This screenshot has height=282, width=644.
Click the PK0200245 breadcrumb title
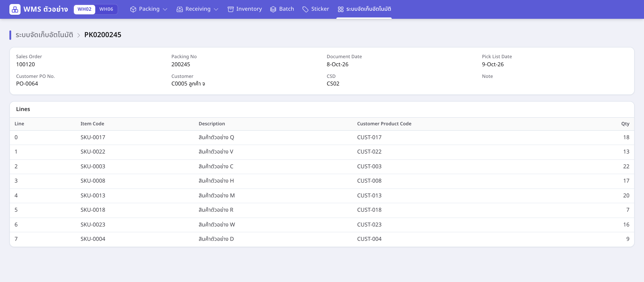click(x=103, y=35)
